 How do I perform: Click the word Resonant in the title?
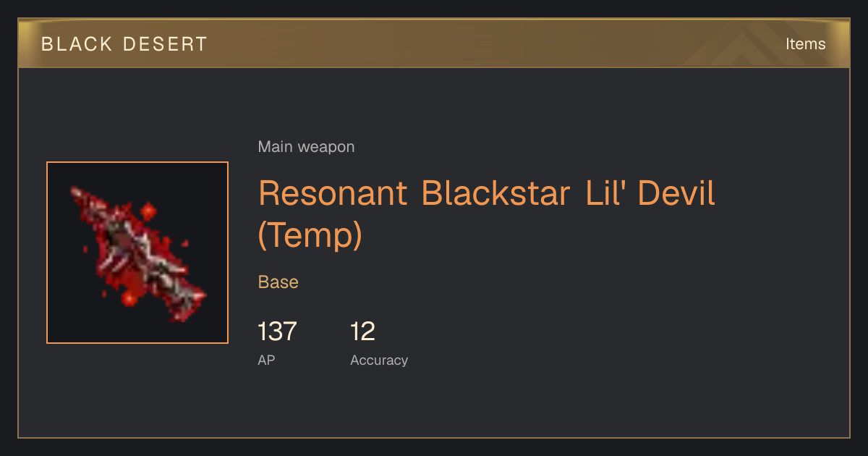click(332, 193)
